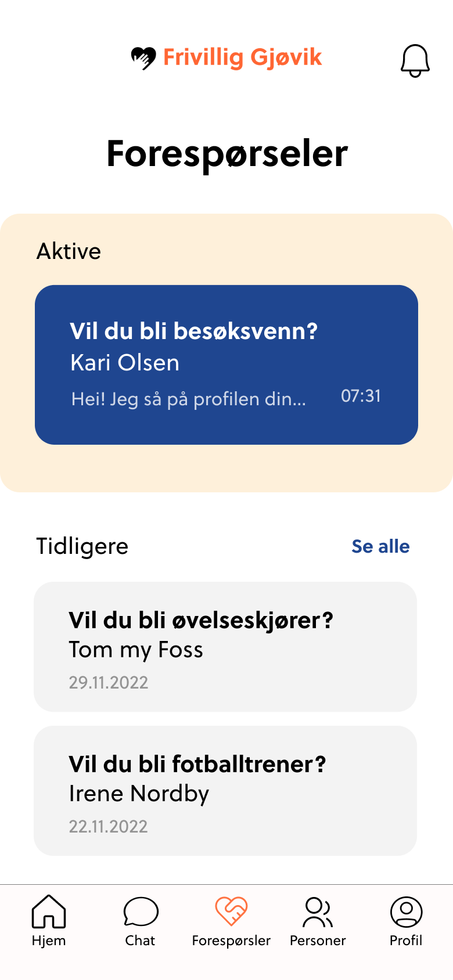Select the Forespørsler heart icon
The height and width of the screenshot is (980, 453).
point(231,911)
